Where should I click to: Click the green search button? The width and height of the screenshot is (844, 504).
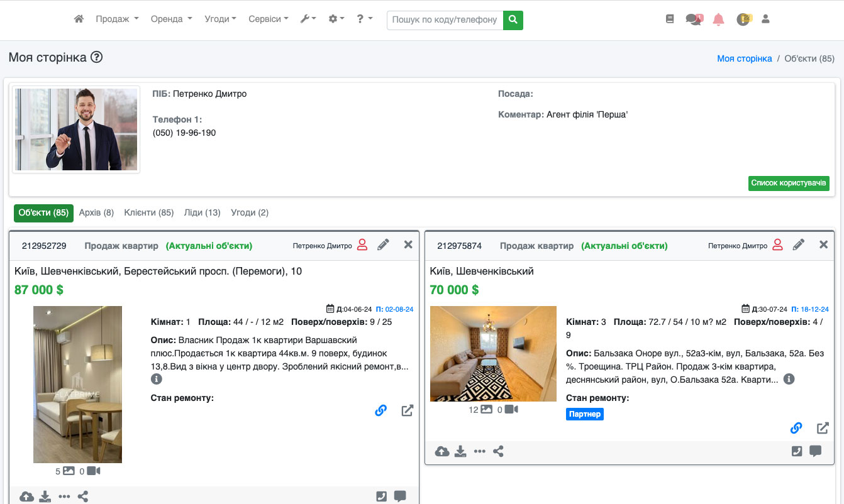point(513,20)
